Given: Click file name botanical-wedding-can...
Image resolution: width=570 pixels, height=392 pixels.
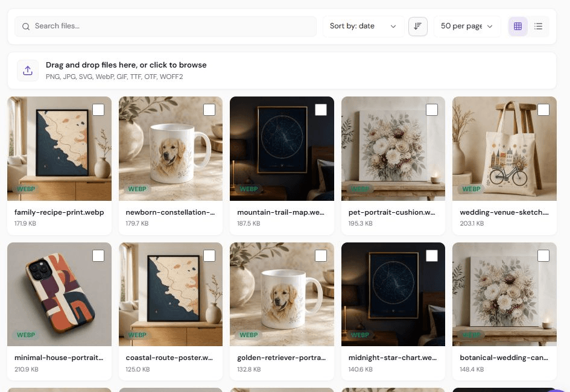Looking at the screenshot, I should 504,358.
